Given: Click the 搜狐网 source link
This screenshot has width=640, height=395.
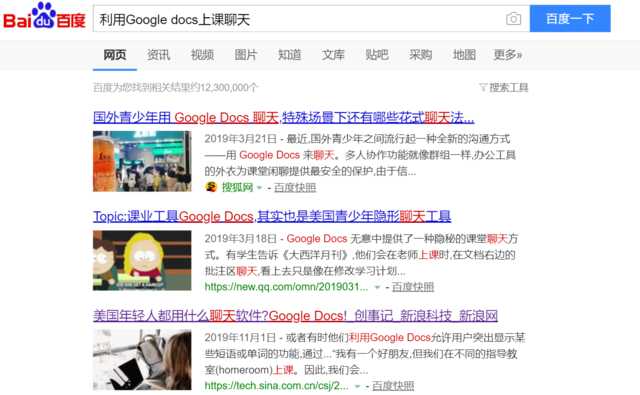Looking at the screenshot, I should 238,187.
